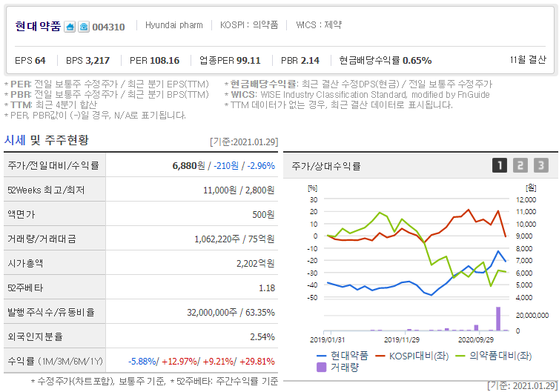Click KOSPI : 의약품 classification text
The image size is (559, 392).
pos(249,25)
